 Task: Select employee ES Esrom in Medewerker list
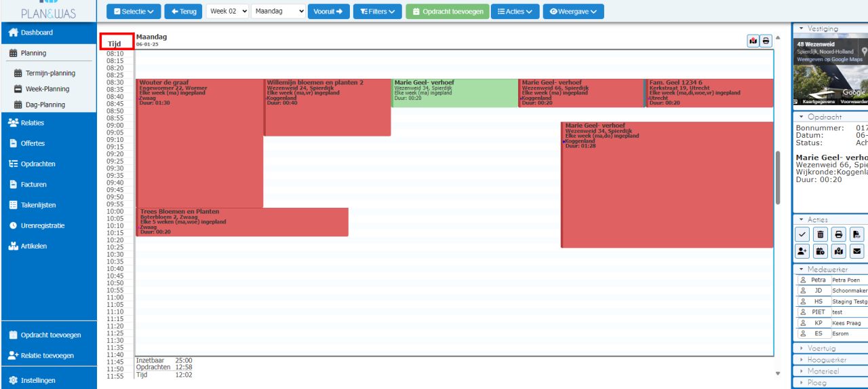[x=831, y=334]
